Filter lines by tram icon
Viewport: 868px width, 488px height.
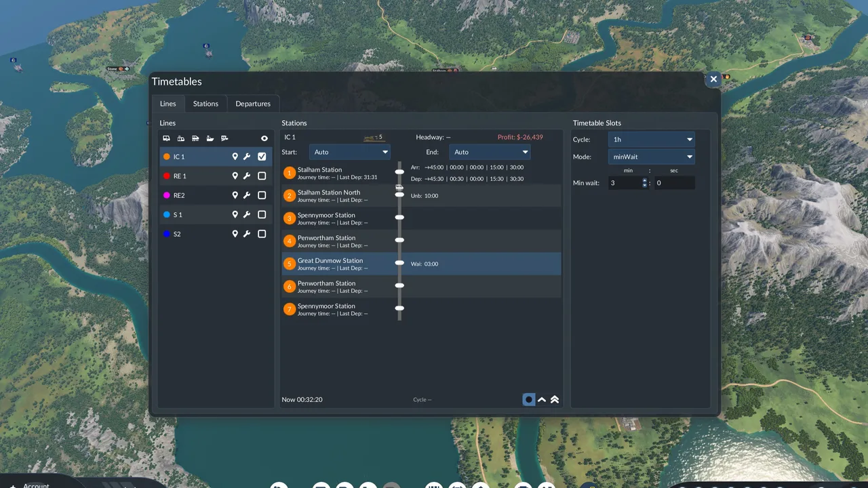[x=181, y=138]
